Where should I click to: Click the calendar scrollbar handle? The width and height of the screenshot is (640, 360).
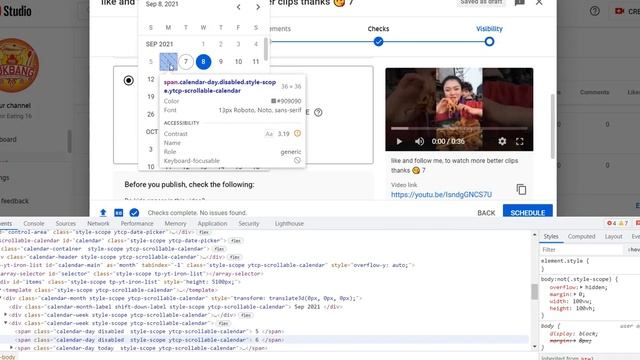(x=266, y=49)
